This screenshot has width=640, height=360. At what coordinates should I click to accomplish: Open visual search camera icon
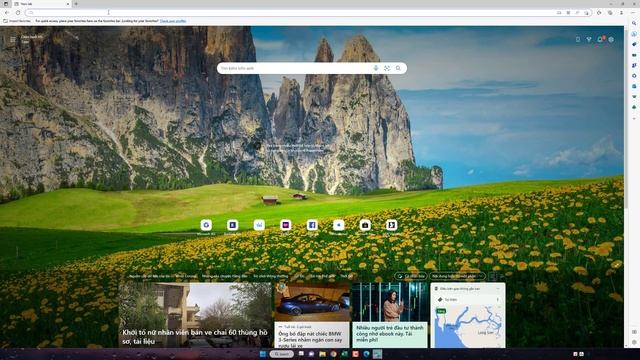(x=387, y=68)
